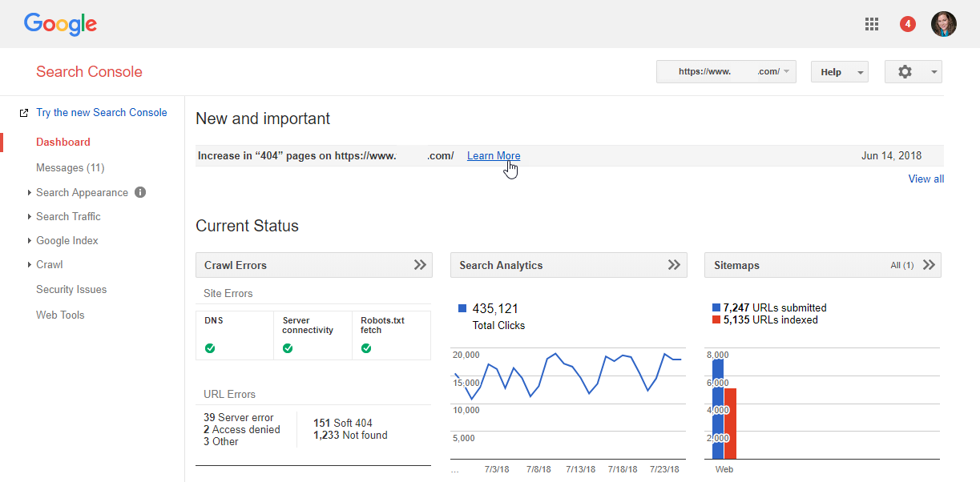Open the Sitemaps panel header
This screenshot has height=482, width=980.
[x=823, y=265]
